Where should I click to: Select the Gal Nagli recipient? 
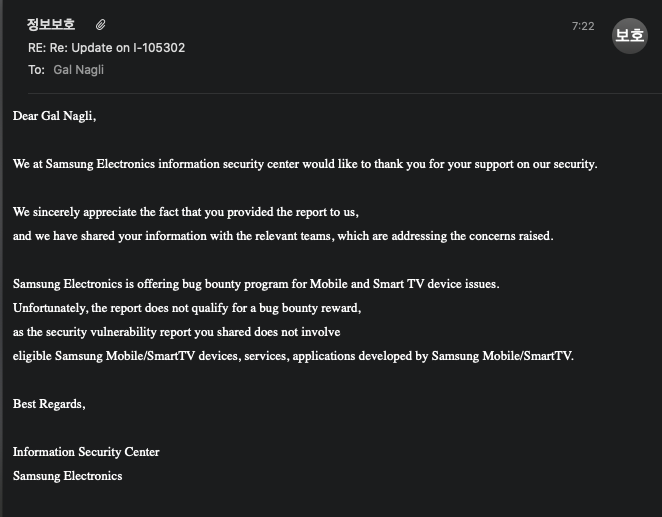[78, 70]
